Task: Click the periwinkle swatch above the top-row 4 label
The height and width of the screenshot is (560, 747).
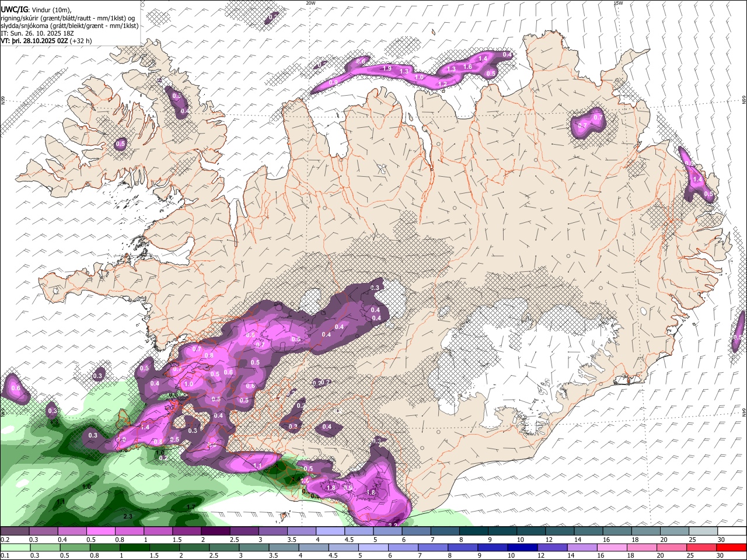Action: pyautogui.click(x=330, y=531)
